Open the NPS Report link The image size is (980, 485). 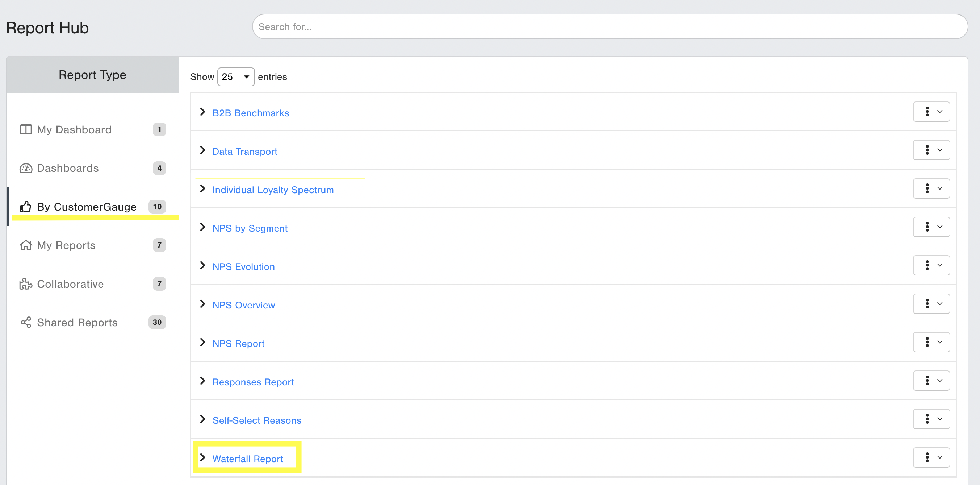click(x=238, y=343)
